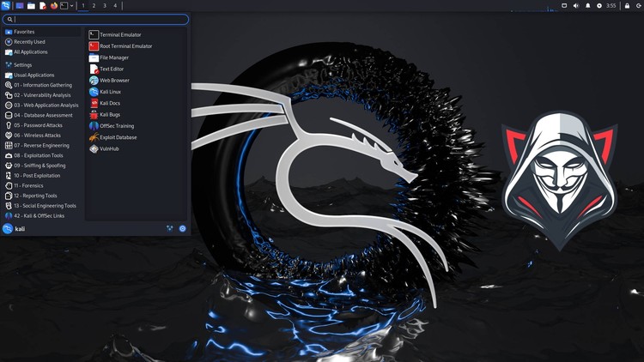Launch Terminal Emulator from Favorites list
The image size is (644, 362).
[x=119, y=35]
